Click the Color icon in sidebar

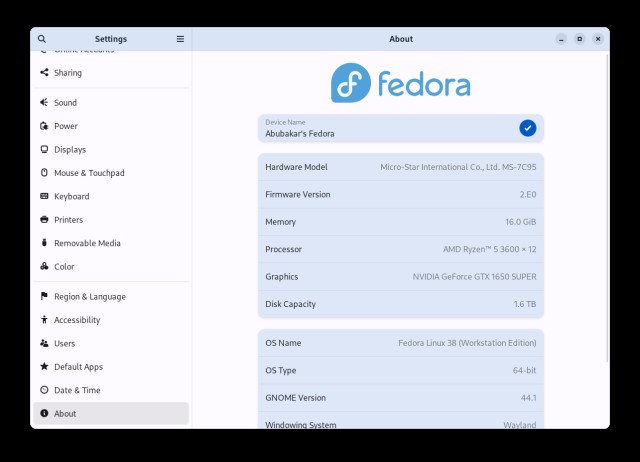(x=44, y=266)
